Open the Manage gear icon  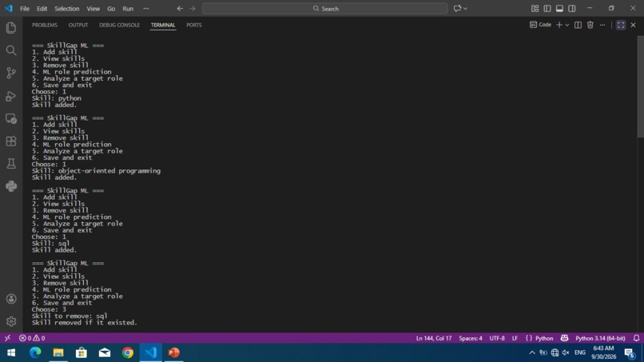11,321
